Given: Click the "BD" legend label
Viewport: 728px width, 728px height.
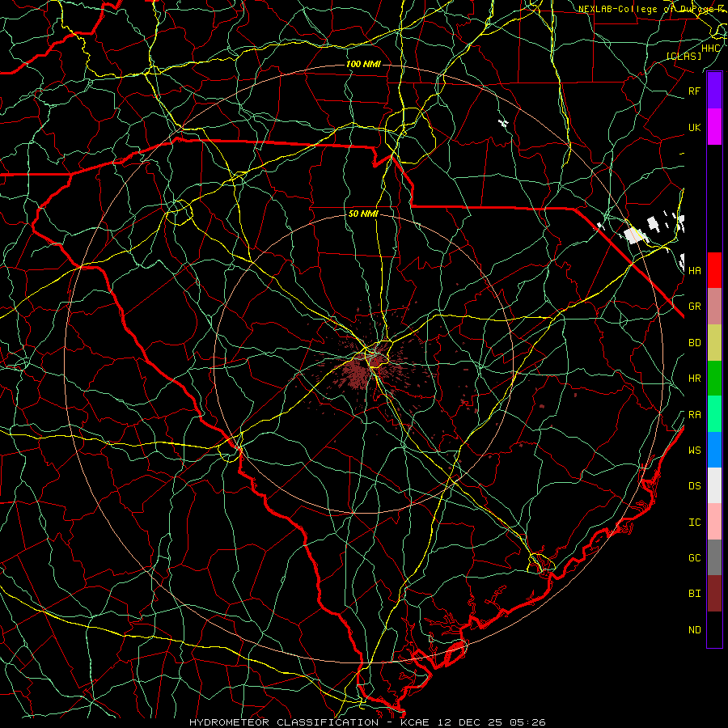Looking at the screenshot, I should (x=694, y=343).
